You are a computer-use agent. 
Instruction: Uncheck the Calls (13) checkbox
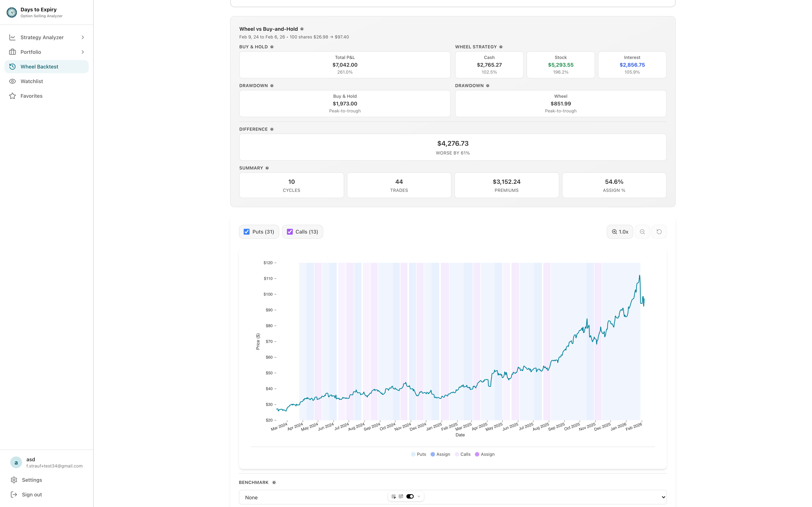click(x=290, y=232)
